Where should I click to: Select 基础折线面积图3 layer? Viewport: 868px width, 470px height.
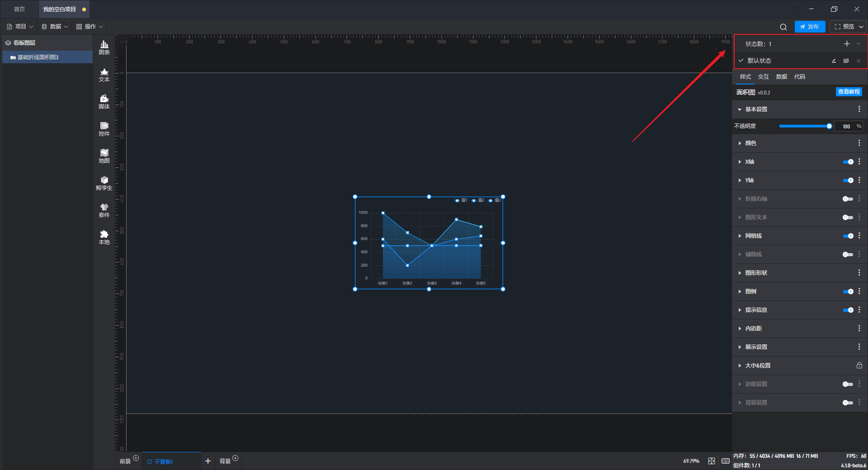pyautogui.click(x=47, y=57)
